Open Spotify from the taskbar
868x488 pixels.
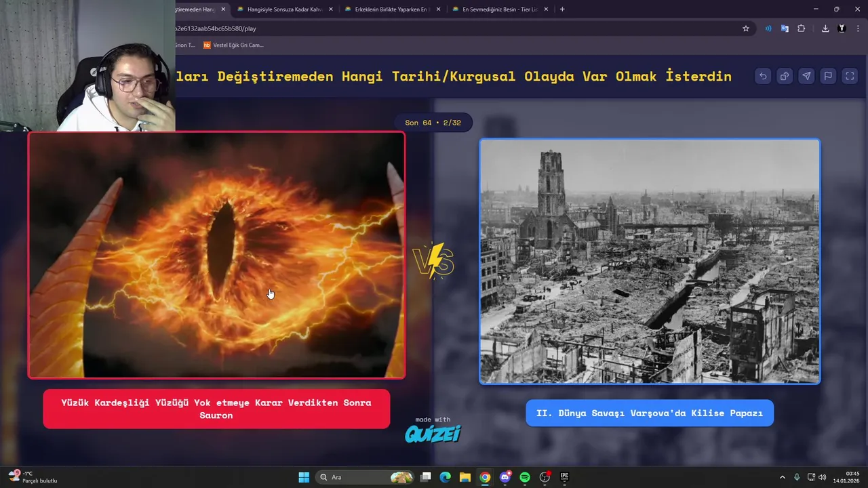click(x=525, y=477)
